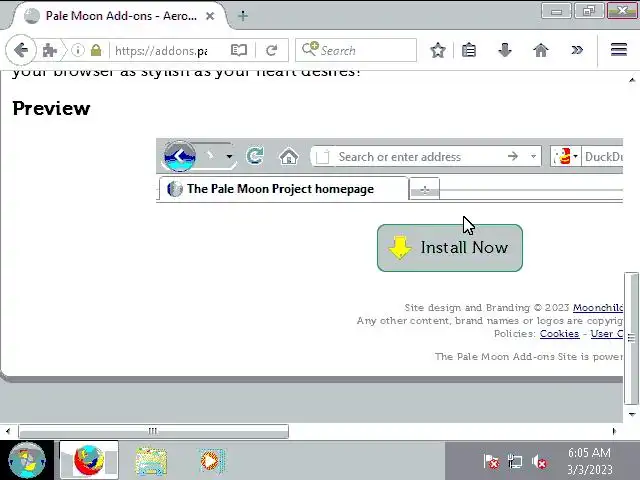
Task: Click the address bar URL field
Action: (x=161, y=51)
